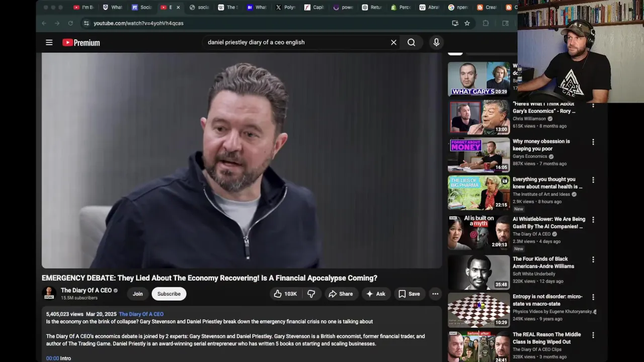Click the main video player
The width and height of the screenshot is (644, 362).
point(242,161)
